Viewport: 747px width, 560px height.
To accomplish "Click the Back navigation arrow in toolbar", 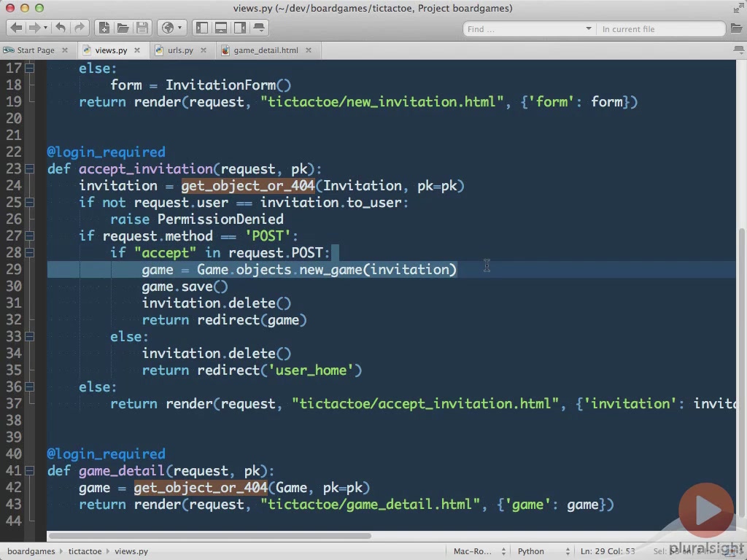I will pos(16,28).
